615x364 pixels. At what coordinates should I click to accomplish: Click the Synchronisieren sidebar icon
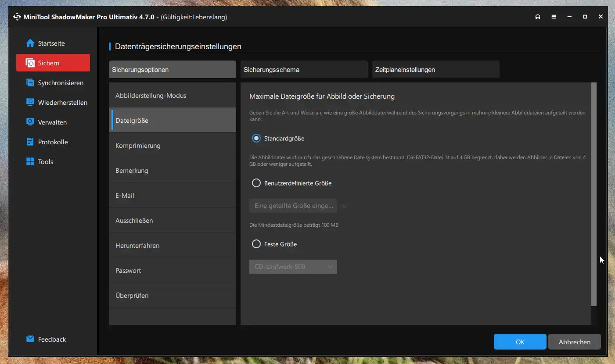(30, 83)
